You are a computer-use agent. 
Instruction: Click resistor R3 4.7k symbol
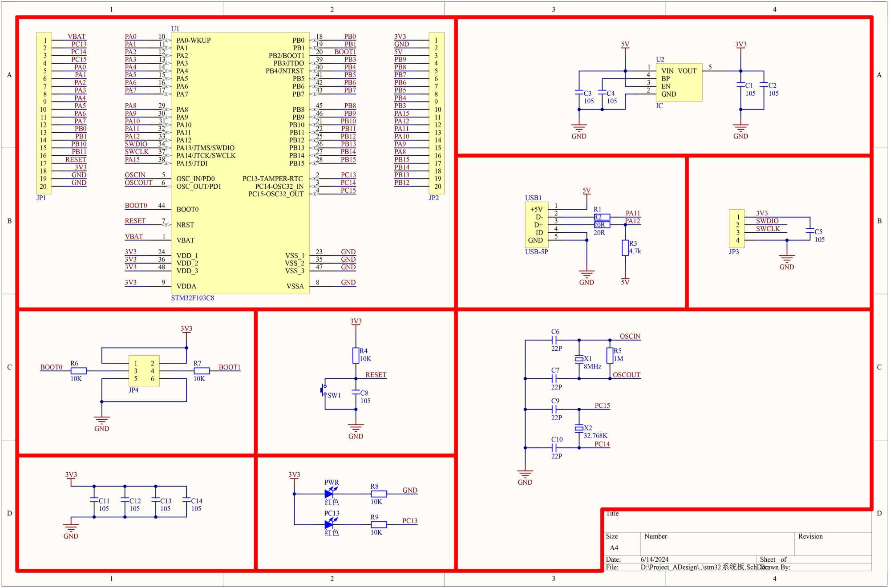625,248
